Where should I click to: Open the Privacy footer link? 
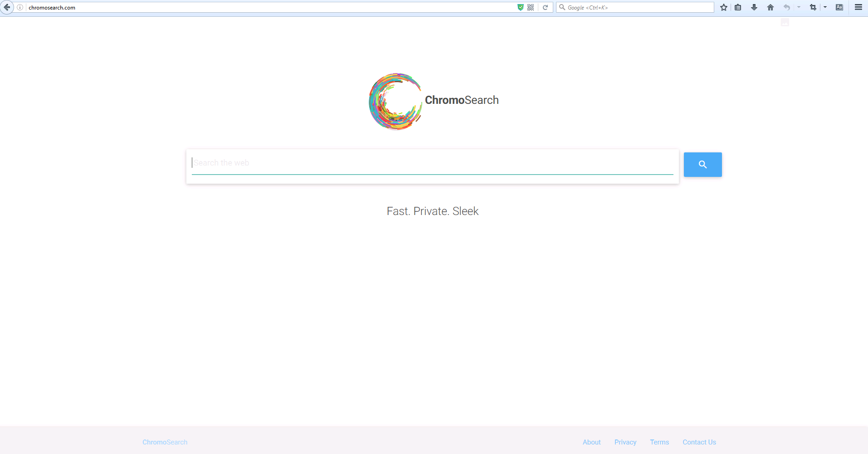pos(625,442)
